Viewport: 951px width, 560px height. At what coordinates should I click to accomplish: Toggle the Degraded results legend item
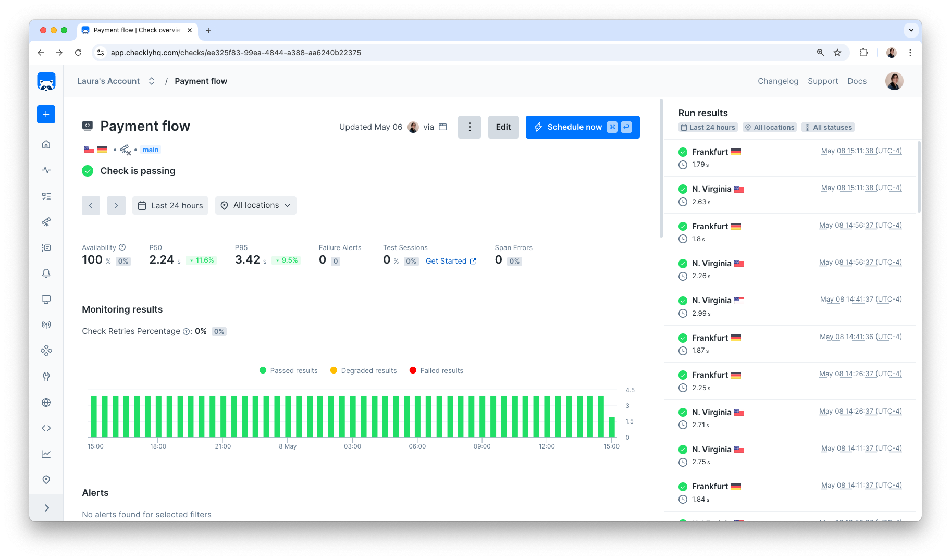363,370
